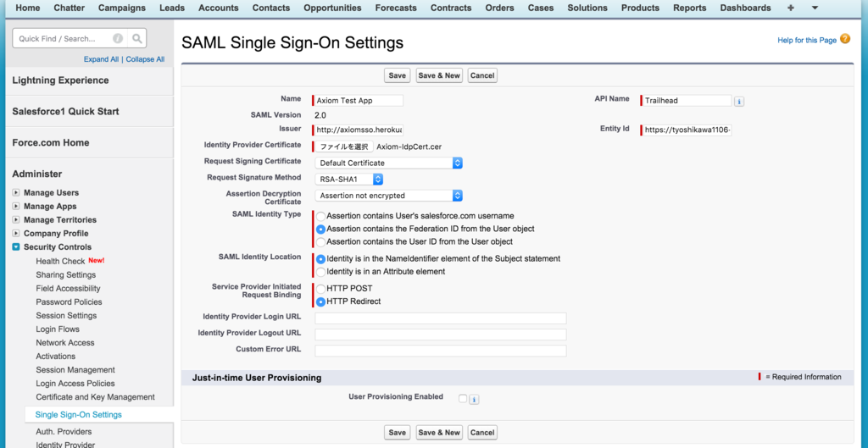Click the Quick Find search field
Image resolution: width=868 pixels, height=448 pixels.
[70, 39]
